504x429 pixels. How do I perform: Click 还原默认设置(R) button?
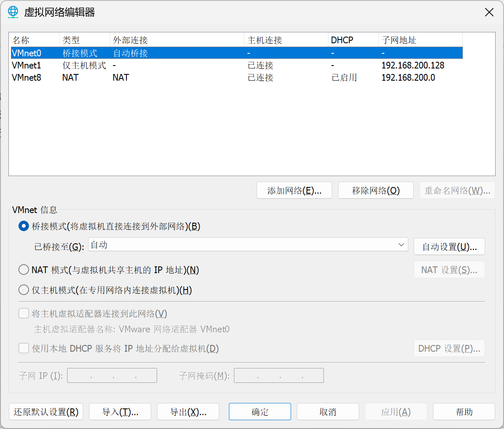46,412
